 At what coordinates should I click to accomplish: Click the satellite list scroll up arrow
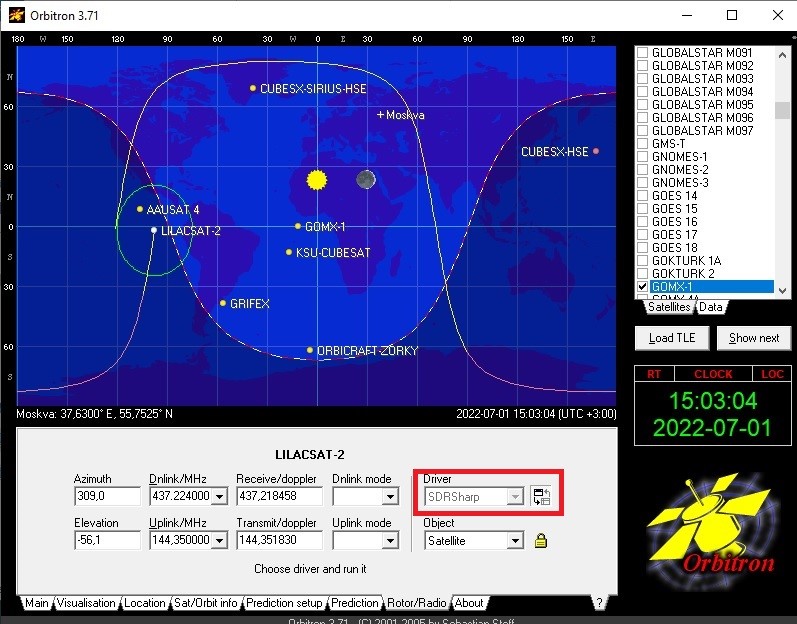click(x=782, y=55)
